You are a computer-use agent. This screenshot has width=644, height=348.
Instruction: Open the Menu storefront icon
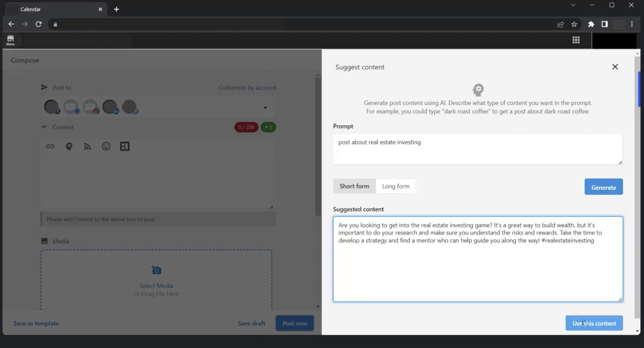click(x=10, y=40)
